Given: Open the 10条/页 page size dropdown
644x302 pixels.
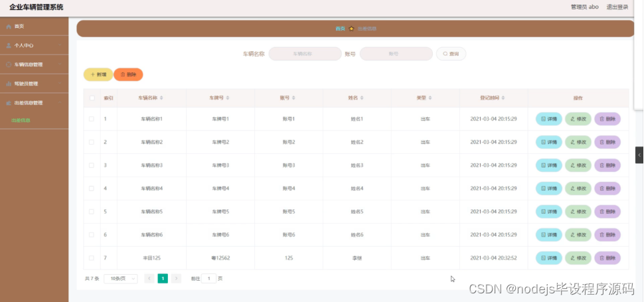Looking at the screenshot, I should (121, 279).
